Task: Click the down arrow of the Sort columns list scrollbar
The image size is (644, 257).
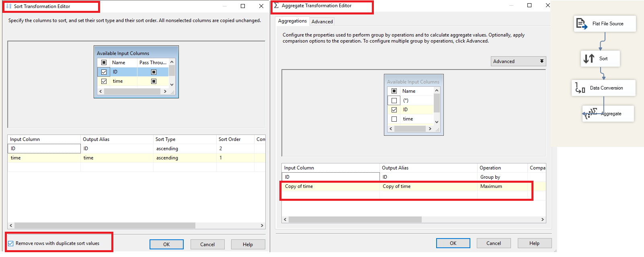Action: pyautogui.click(x=172, y=84)
